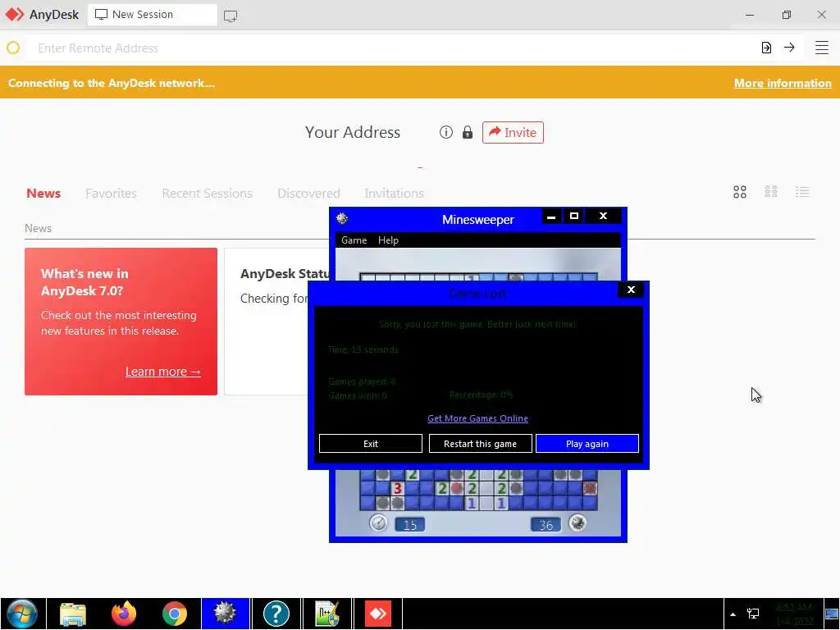Image resolution: width=840 pixels, height=630 pixels.
Task: Launch Google Chrome from the taskbar
Action: pyautogui.click(x=175, y=614)
